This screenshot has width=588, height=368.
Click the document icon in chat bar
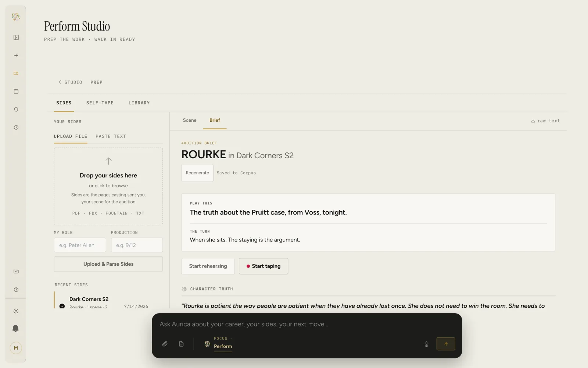[181, 344]
